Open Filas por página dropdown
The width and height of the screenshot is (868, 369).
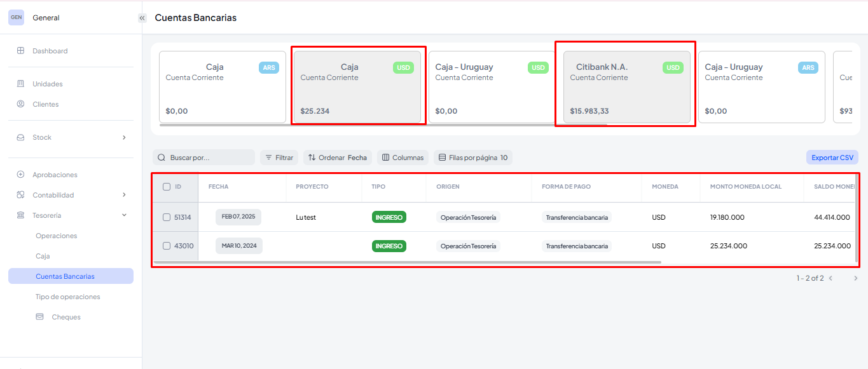(x=472, y=158)
